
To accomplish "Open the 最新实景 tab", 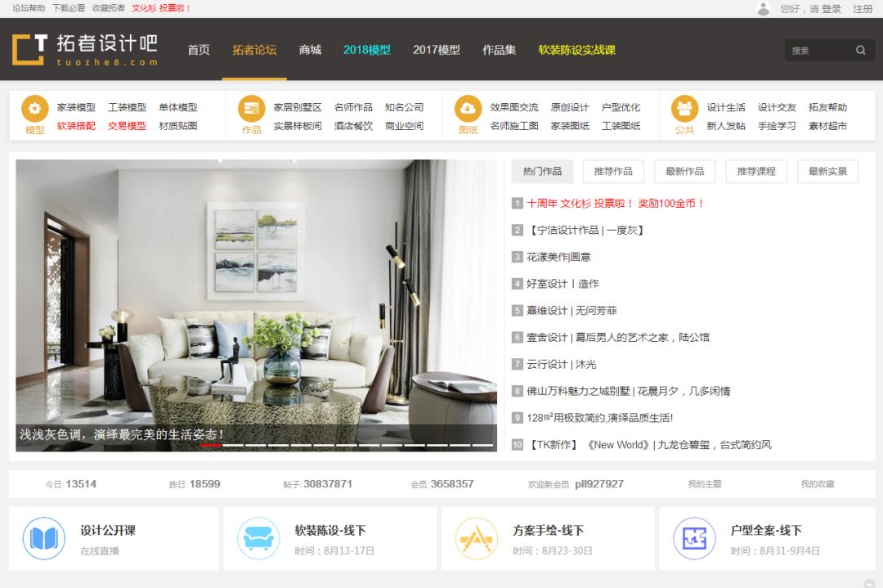I will tap(827, 171).
